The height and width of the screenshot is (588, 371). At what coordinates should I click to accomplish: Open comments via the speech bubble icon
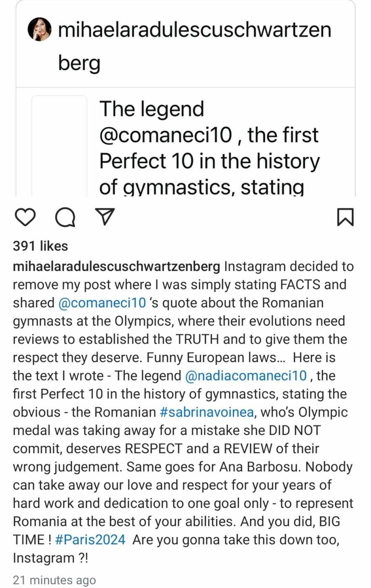click(x=65, y=217)
